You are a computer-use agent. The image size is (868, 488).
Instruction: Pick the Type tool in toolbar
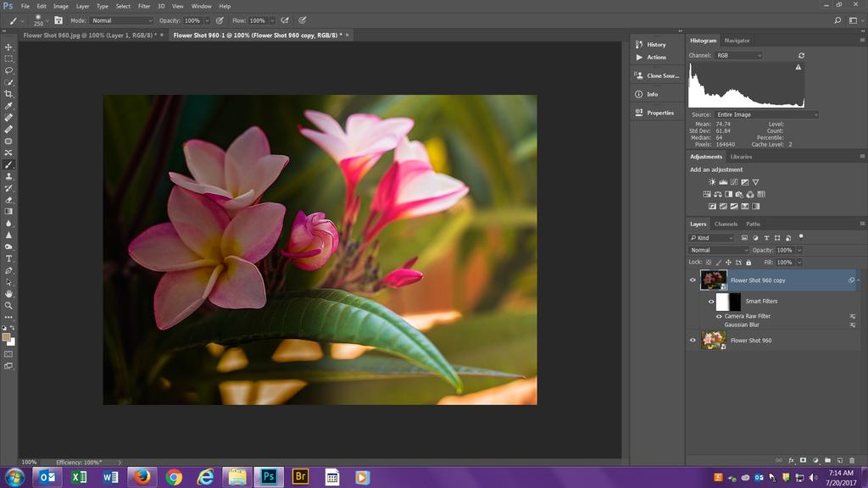click(x=8, y=258)
